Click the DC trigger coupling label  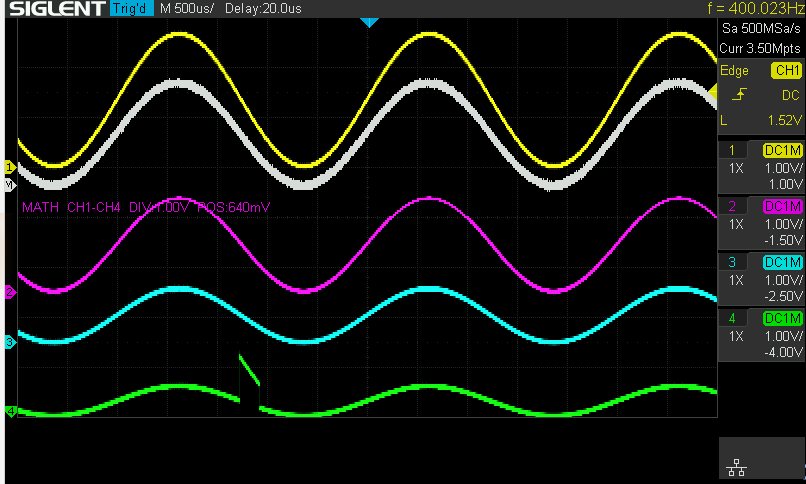(x=791, y=95)
